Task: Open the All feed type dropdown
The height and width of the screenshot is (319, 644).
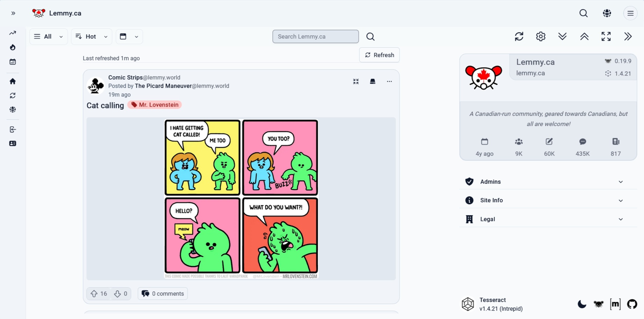Action: pos(49,36)
